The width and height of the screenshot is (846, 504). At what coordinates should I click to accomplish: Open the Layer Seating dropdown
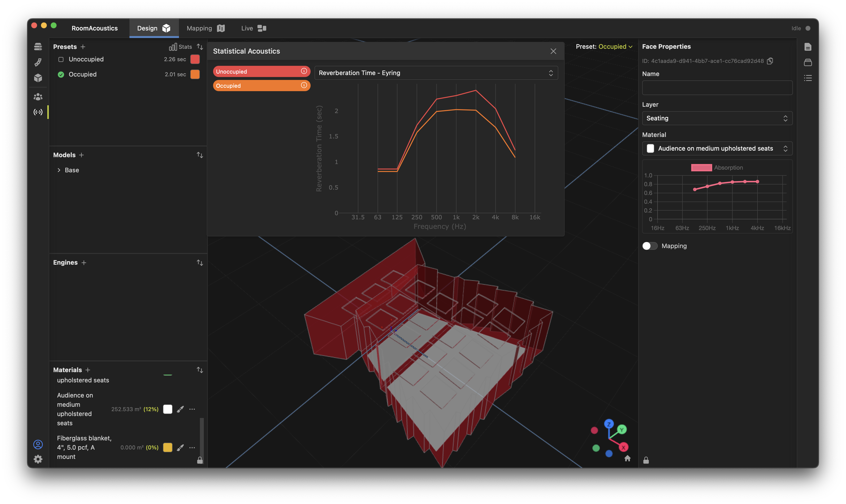click(x=717, y=118)
